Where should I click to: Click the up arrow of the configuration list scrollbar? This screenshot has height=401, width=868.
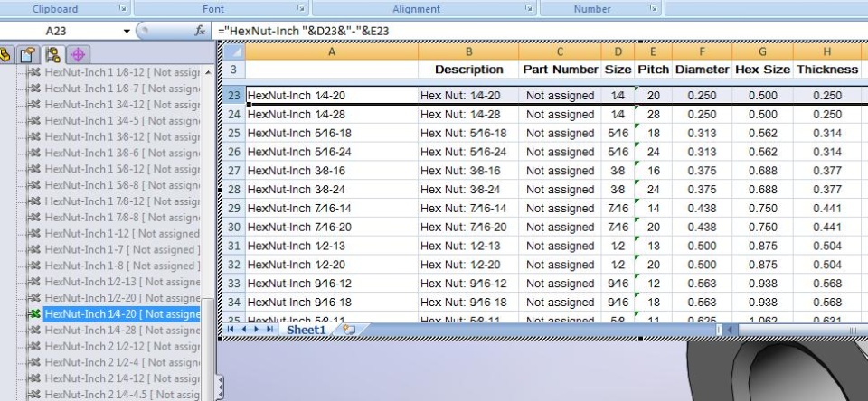pyautogui.click(x=208, y=72)
